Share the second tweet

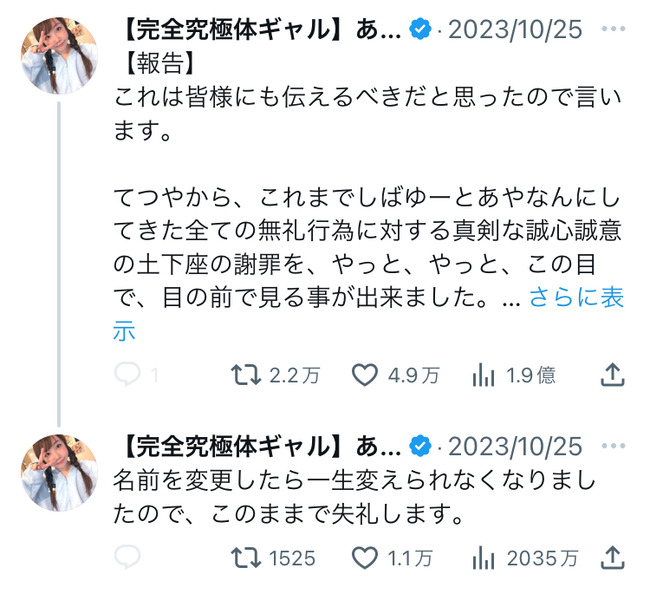pos(612,555)
